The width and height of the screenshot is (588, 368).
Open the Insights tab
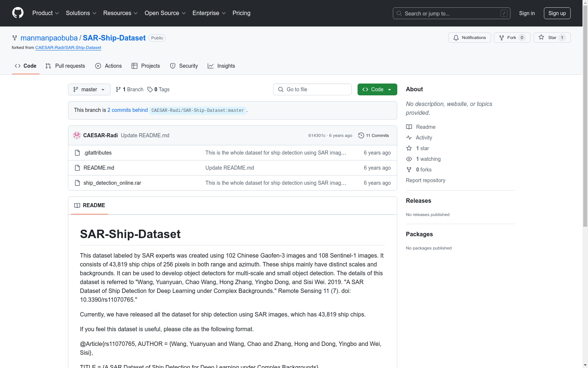(221, 66)
